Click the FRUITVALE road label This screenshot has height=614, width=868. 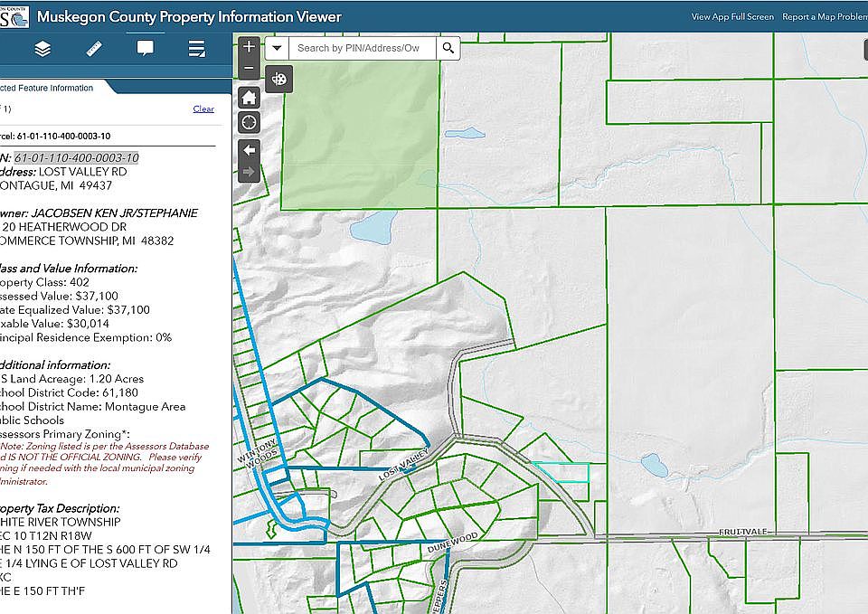(x=742, y=532)
